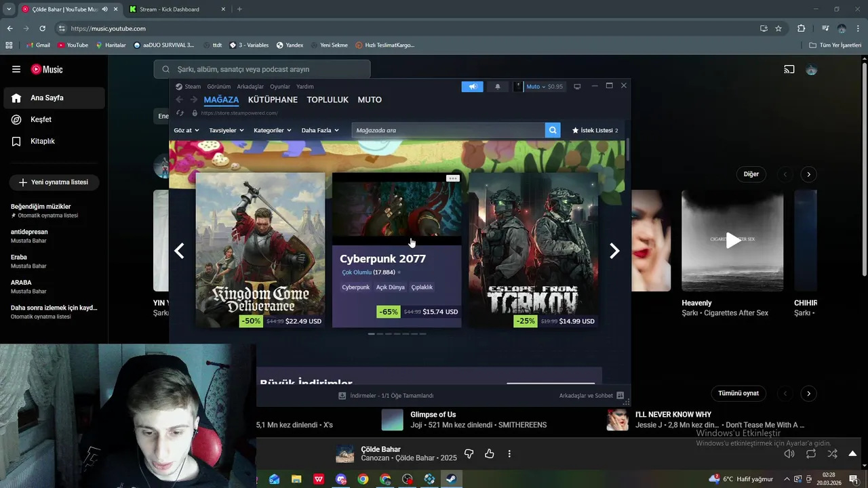868x488 pixels.
Task: Open Steam announcements megaphone icon
Action: point(472,87)
